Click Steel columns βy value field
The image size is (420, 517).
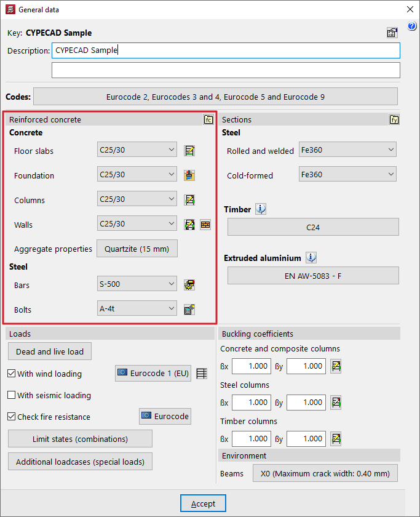click(x=306, y=403)
